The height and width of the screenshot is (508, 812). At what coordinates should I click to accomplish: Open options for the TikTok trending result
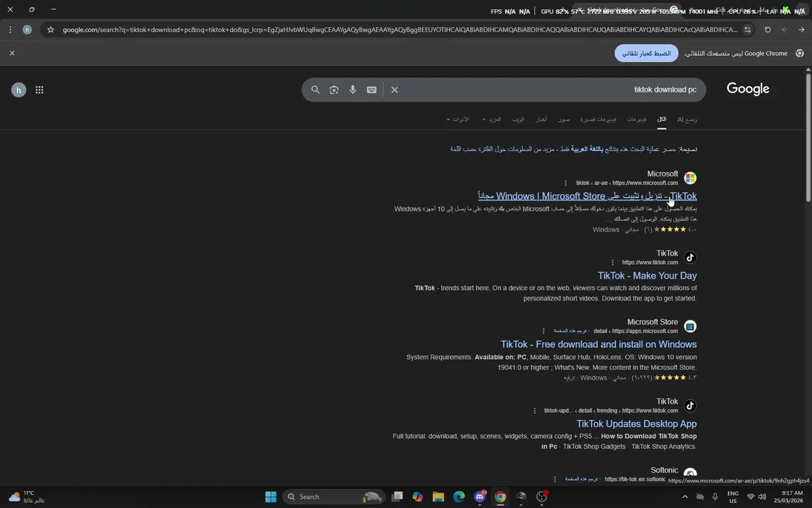(534, 411)
